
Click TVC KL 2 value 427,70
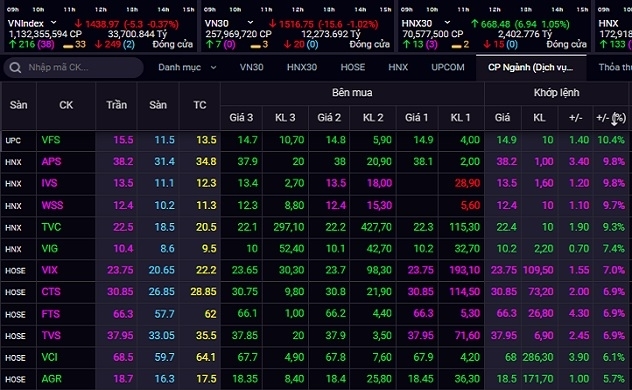click(376, 227)
